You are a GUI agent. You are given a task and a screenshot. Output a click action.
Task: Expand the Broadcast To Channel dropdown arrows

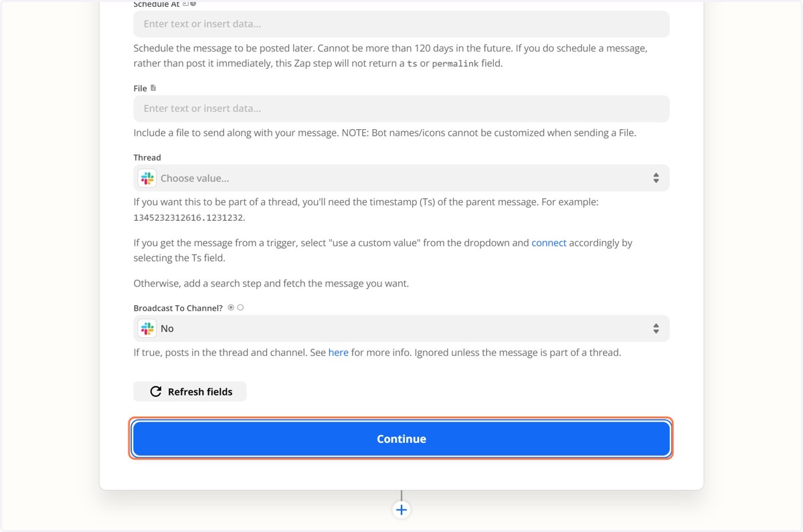(x=656, y=329)
